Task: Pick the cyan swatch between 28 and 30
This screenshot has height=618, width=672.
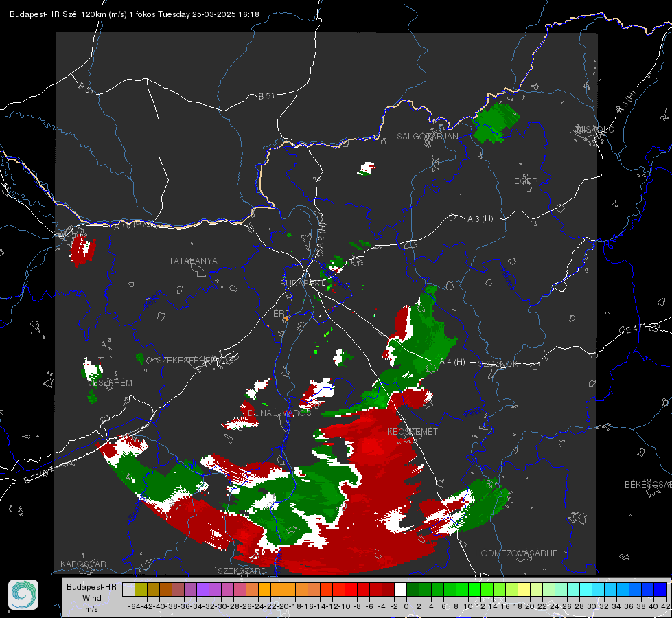Action: click(x=586, y=589)
